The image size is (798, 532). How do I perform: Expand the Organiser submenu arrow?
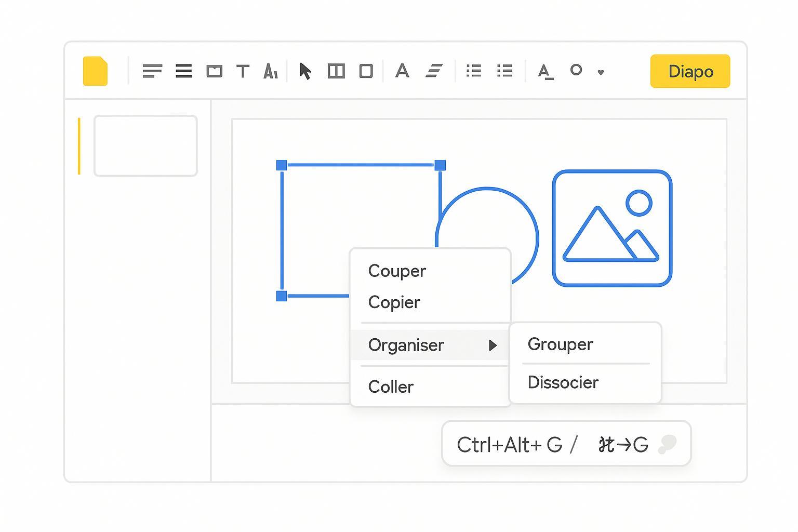coord(493,345)
